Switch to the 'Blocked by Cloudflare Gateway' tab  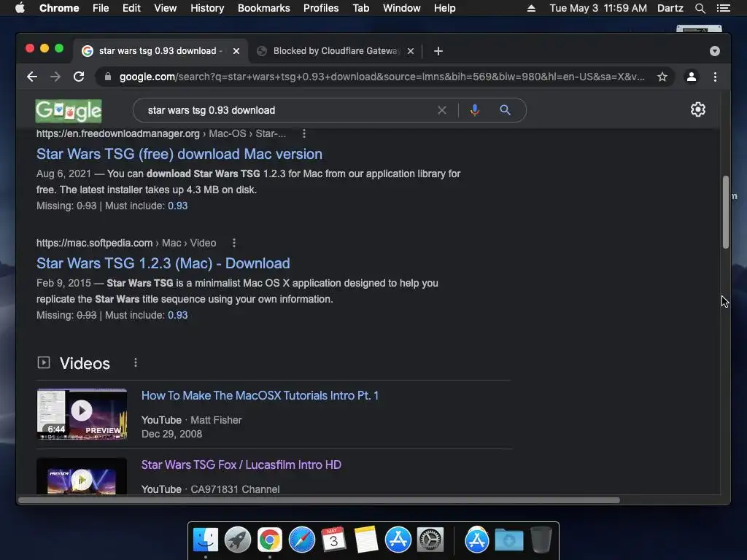pos(336,51)
